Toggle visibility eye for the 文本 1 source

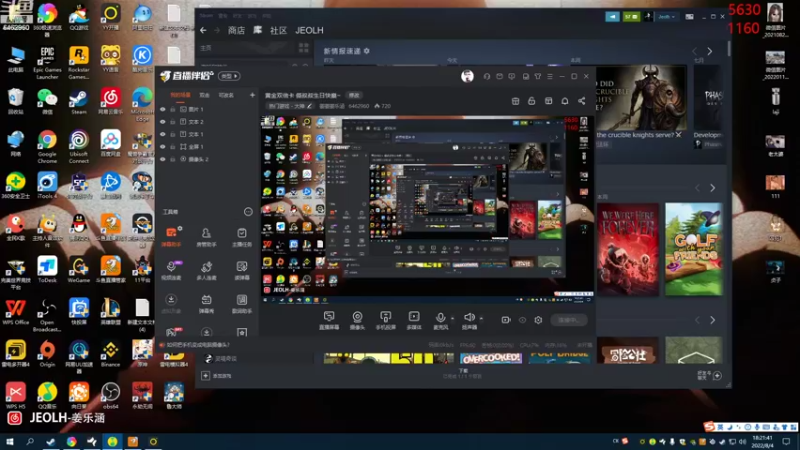click(x=163, y=134)
